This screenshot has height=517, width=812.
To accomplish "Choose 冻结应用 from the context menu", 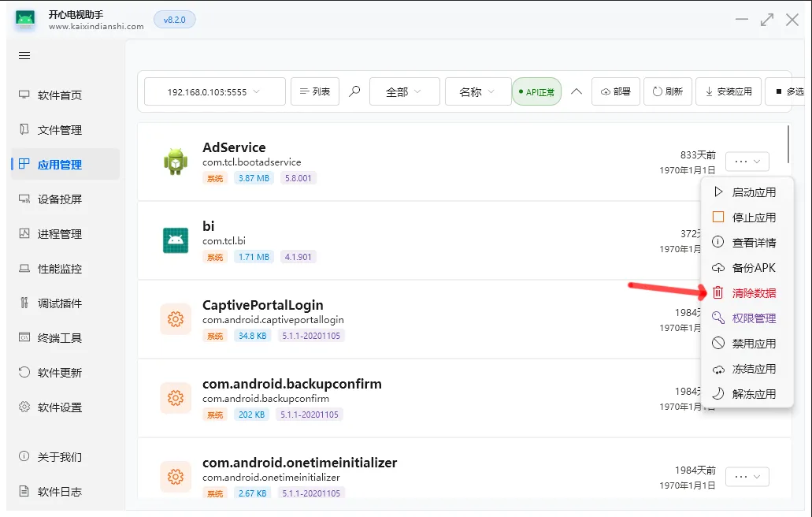I will tap(747, 369).
